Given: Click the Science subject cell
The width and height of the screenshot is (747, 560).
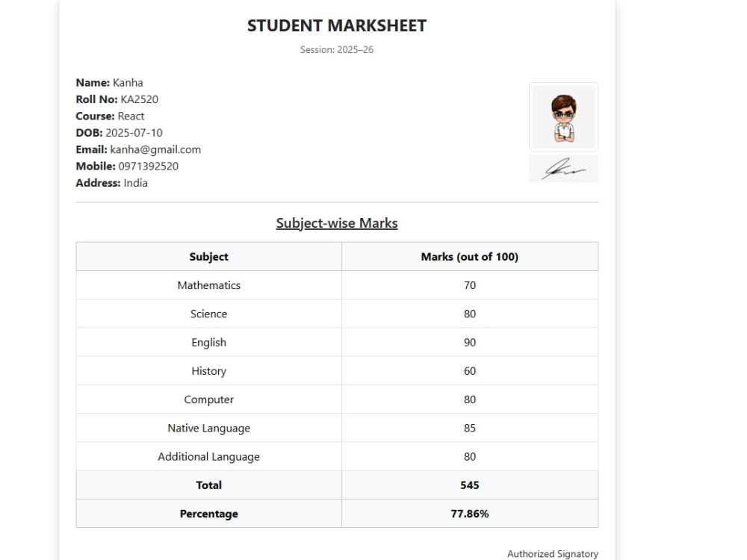Looking at the screenshot, I should [208, 314].
